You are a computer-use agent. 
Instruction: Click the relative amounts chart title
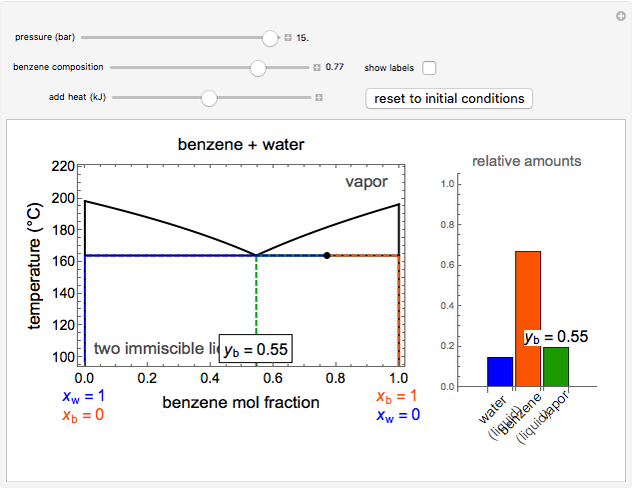[527, 160]
